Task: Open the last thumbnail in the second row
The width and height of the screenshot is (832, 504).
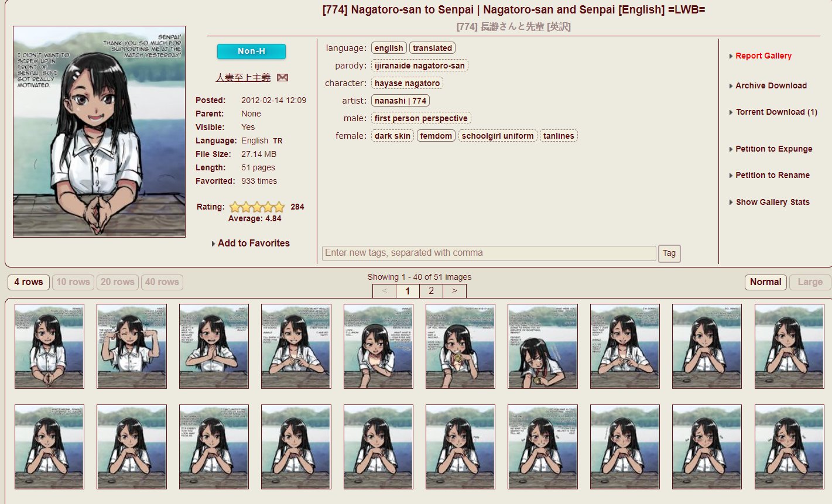Action: [x=790, y=447]
